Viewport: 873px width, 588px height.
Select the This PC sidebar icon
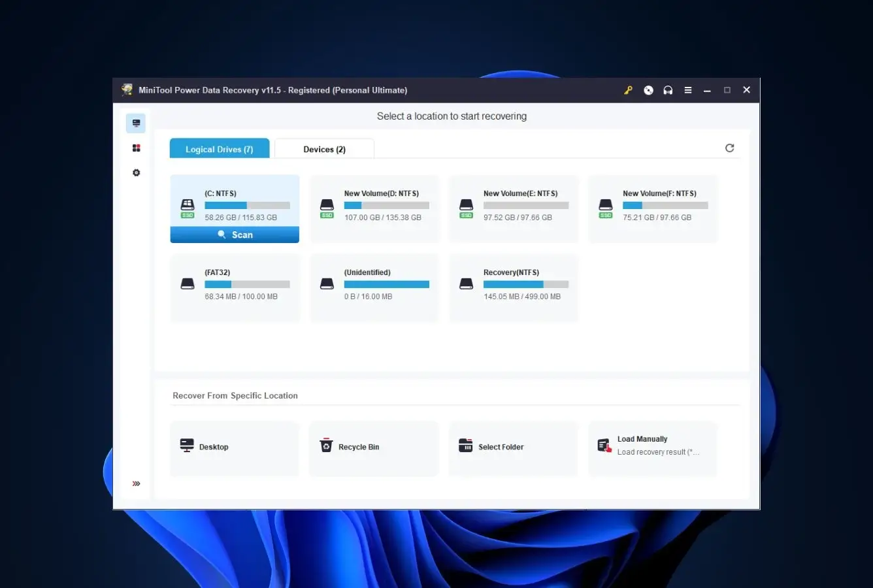pyautogui.click(x=136, y=123)
